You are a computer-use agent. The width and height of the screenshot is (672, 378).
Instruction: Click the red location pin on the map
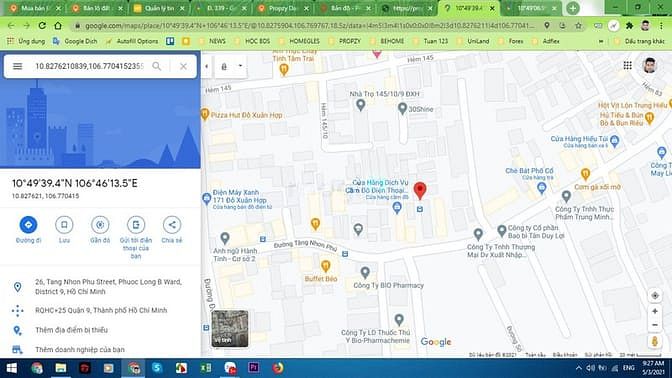(x=420, y=190)
